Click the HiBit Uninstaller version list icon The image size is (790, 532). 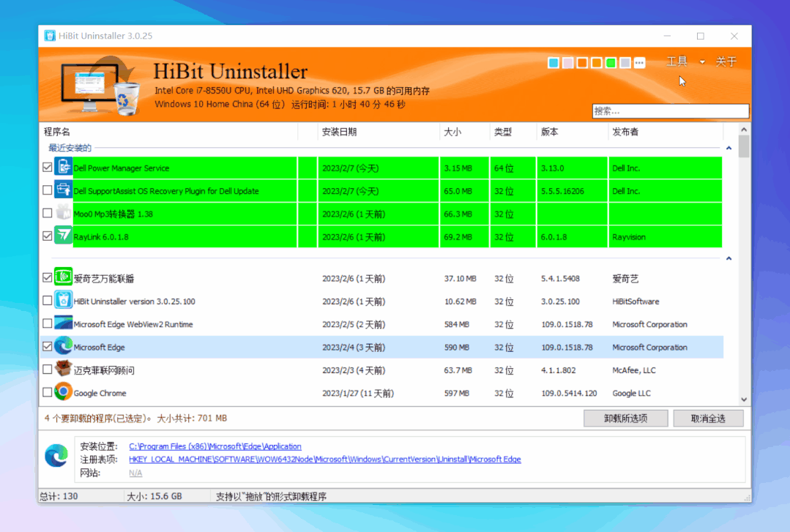[x=64, y=301]
